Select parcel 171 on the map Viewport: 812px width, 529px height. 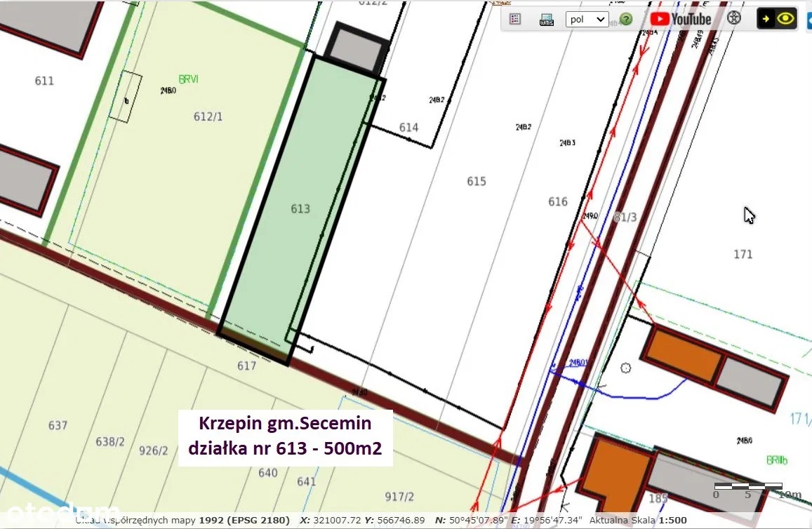click(743, 254)
